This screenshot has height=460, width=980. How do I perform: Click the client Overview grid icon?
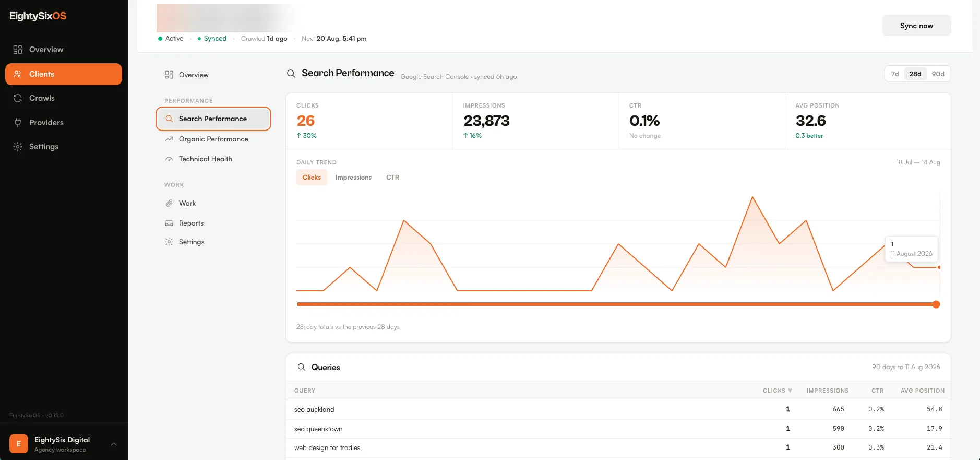pyautogui.click(x=169, y=75)
